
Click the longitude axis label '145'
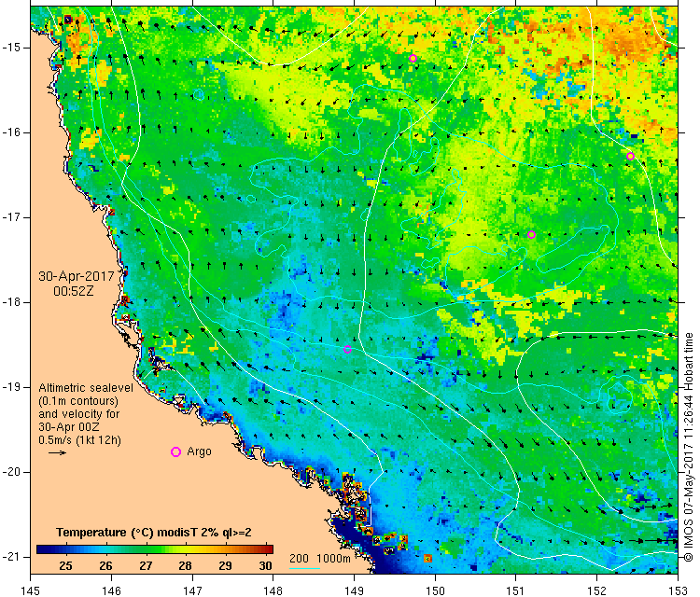coord(31,591)
